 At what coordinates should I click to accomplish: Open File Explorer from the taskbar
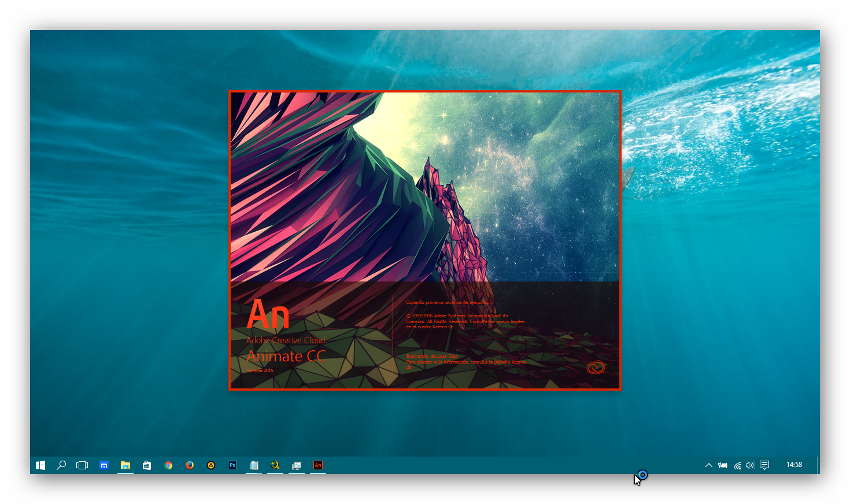coord(125,465)
